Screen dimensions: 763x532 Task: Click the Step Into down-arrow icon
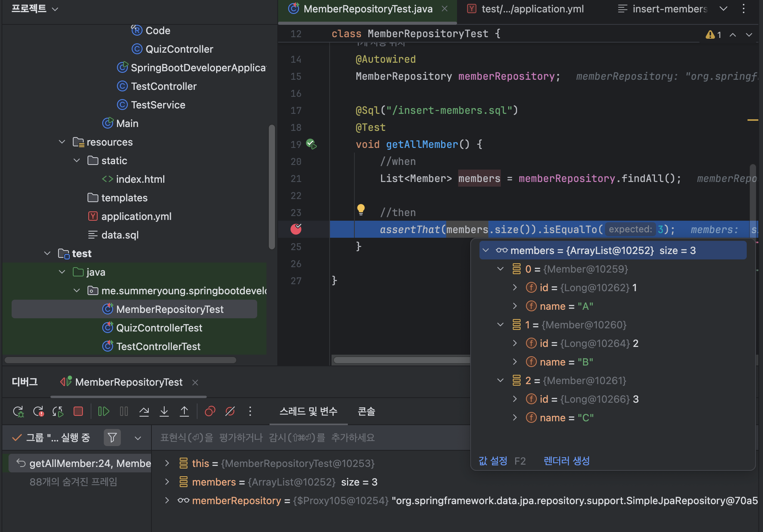(164, 411)
